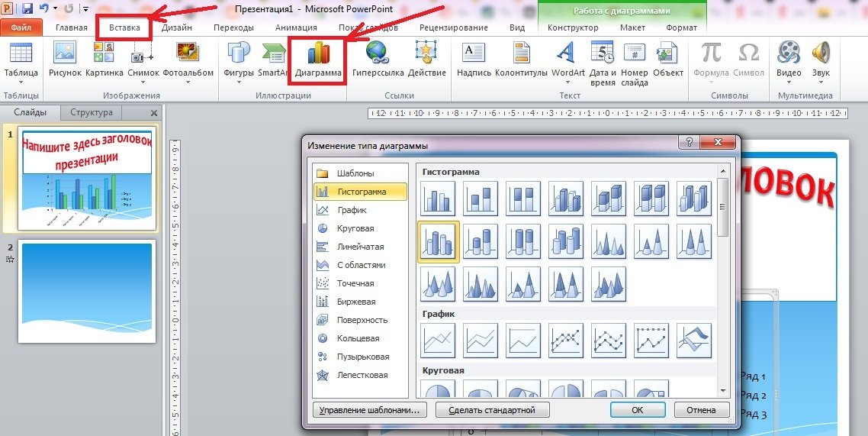Select the Слайды pane tab

31,112
